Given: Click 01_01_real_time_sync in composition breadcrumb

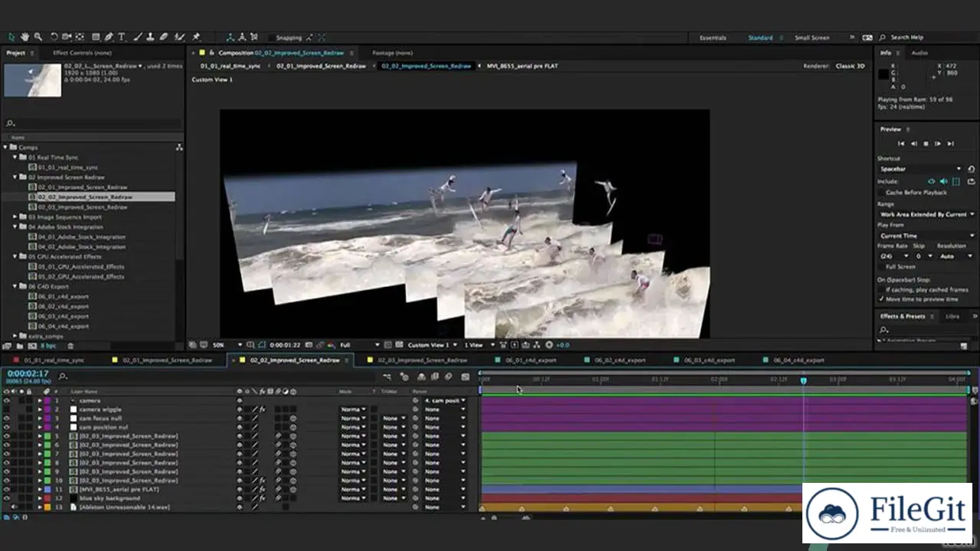Looking at the screenshot, I should [230, 66].
